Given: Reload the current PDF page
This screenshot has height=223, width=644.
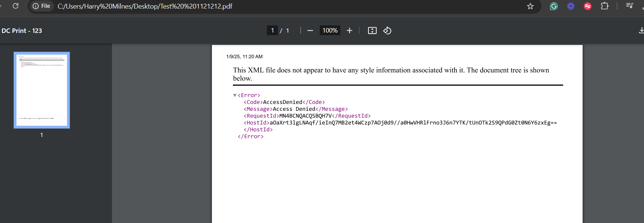Looking at the screenshot, I should click(x=15, y=6).
